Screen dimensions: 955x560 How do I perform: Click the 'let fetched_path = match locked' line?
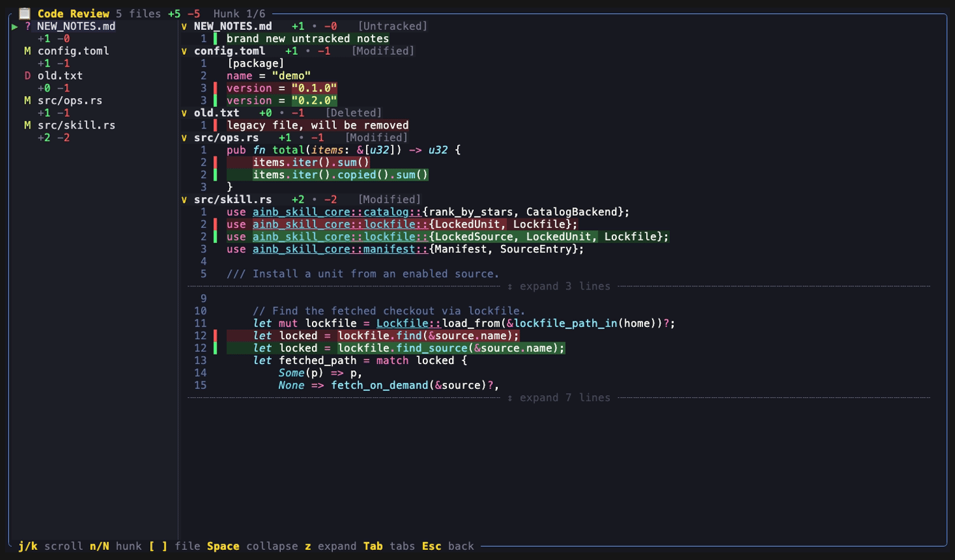(x=360, y=360)
